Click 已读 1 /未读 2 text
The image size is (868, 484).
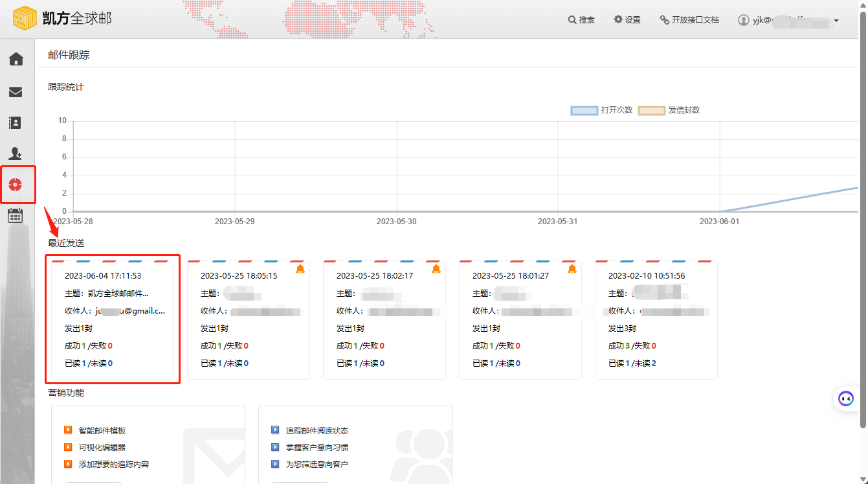click(x=632, y=363)
